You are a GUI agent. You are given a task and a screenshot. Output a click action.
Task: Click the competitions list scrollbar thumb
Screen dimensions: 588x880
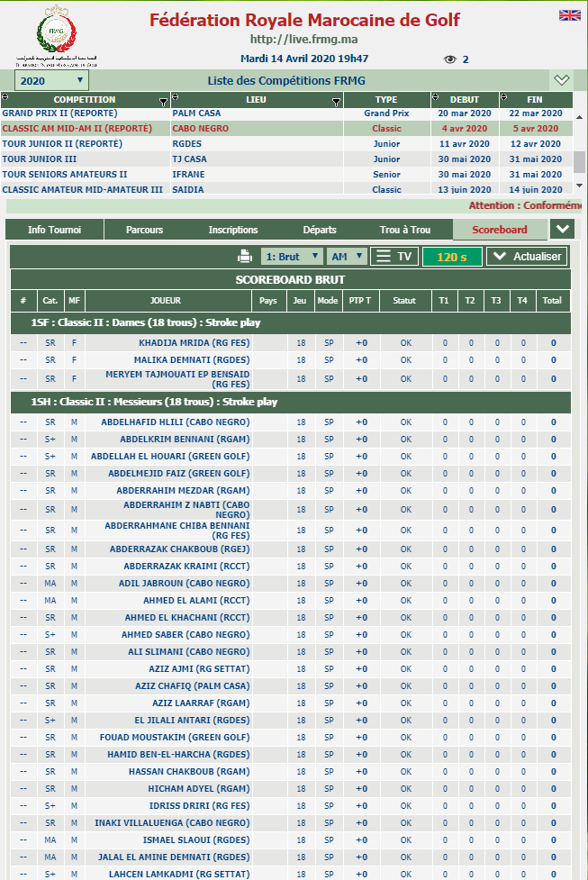(x=579, y=161)
